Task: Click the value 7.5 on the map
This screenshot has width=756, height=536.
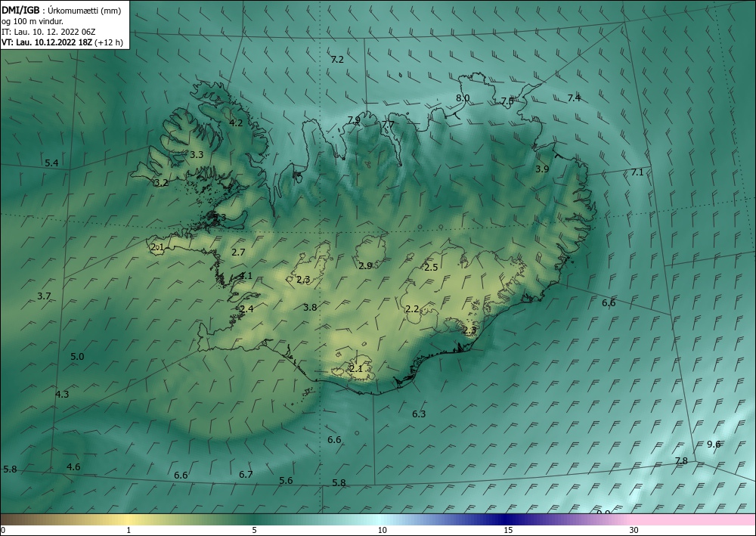Action: pyautogui.click(x=507, y=101)
